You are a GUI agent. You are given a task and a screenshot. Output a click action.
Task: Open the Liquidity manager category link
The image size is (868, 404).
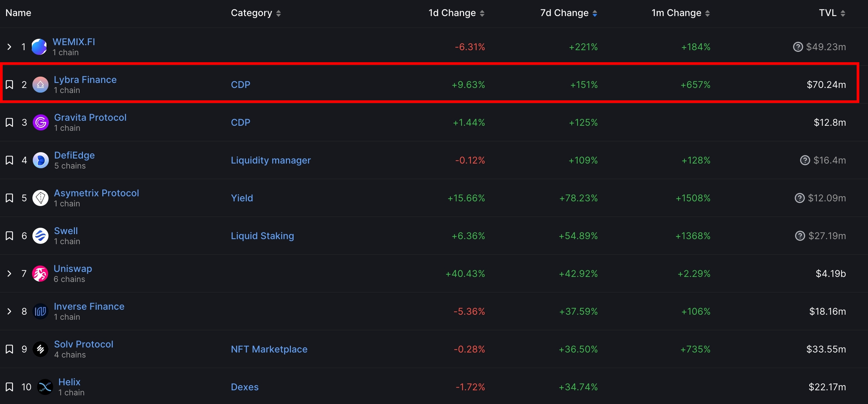(x=270, y=160)
